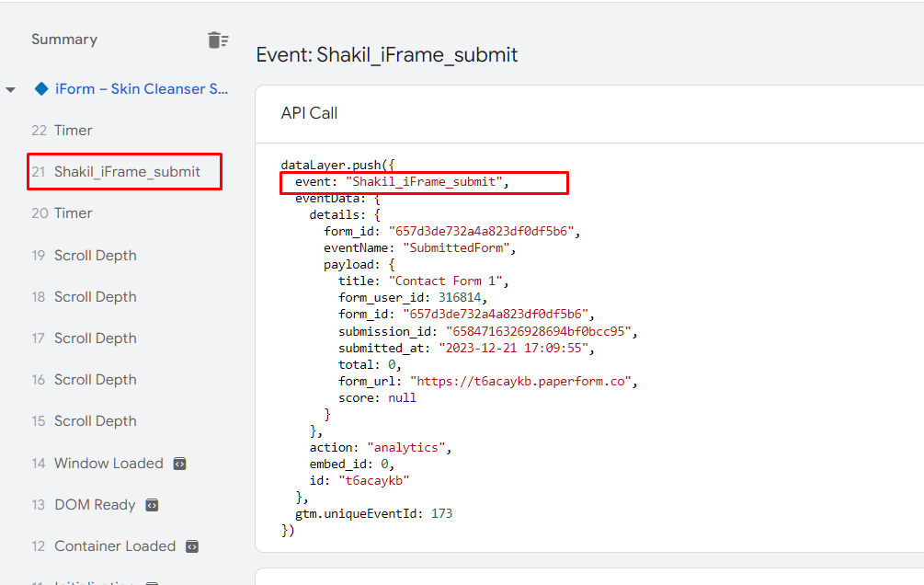This screenshot has width=924, height=585.
Task: Open event 18 Scroll Depth
Action: pyautogui.click(x=95, y=297)
